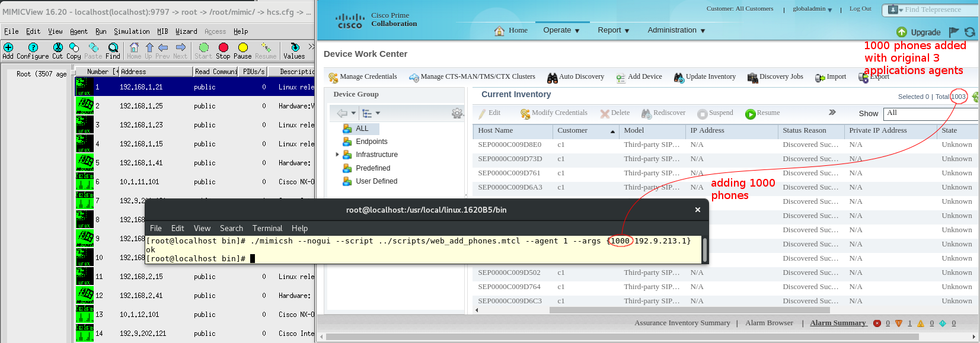Expand the Infrastructure device group
The width and height of the screenshot is (980, 343).
pos(337,155)
